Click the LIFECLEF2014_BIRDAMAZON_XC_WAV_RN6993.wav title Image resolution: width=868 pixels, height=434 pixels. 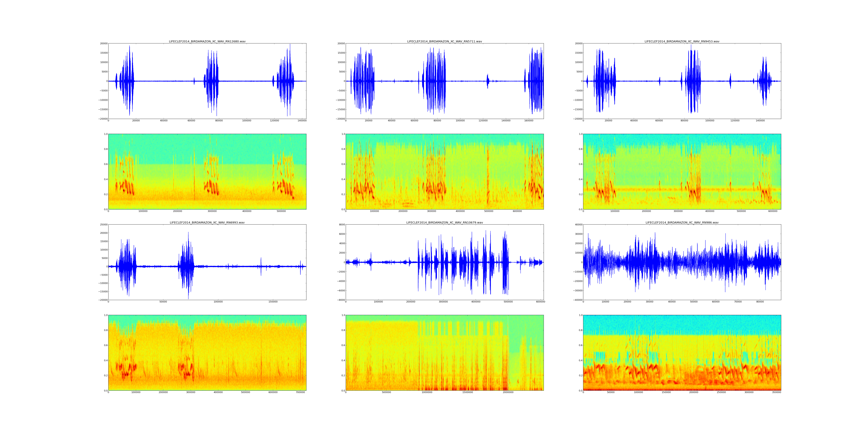tap(207, 223)
